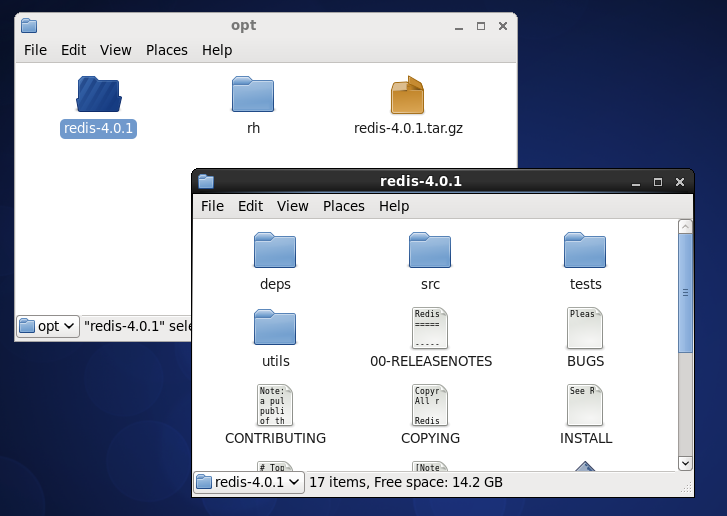The height and width of the screenshot is (516, 727).
Task: Open View menu in redis-4.0.1 window
Action: (x=293, y=206)
